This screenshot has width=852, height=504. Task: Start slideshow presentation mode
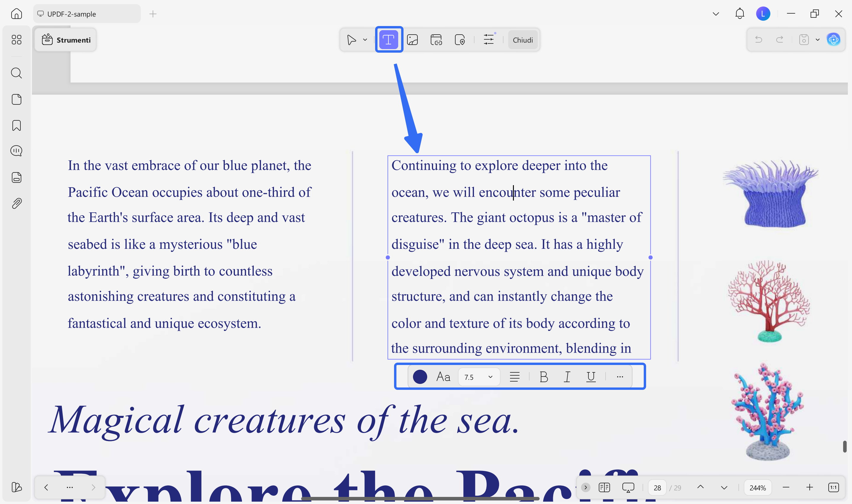(628, 487)
